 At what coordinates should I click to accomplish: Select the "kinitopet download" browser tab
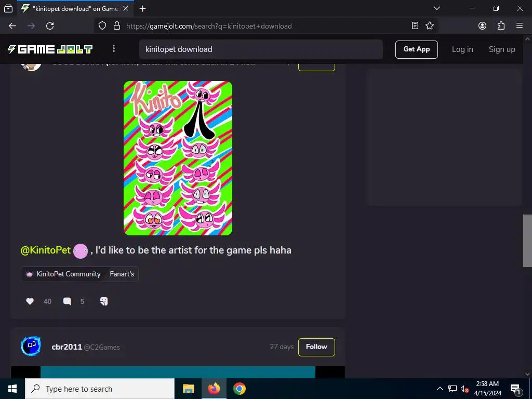coord(75,9)
